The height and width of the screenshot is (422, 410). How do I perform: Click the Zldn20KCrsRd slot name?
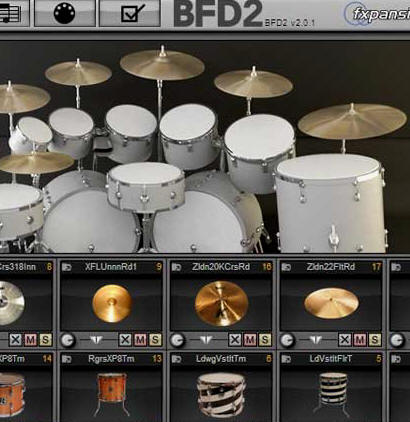pyautogui.click(x=221, y=267)
